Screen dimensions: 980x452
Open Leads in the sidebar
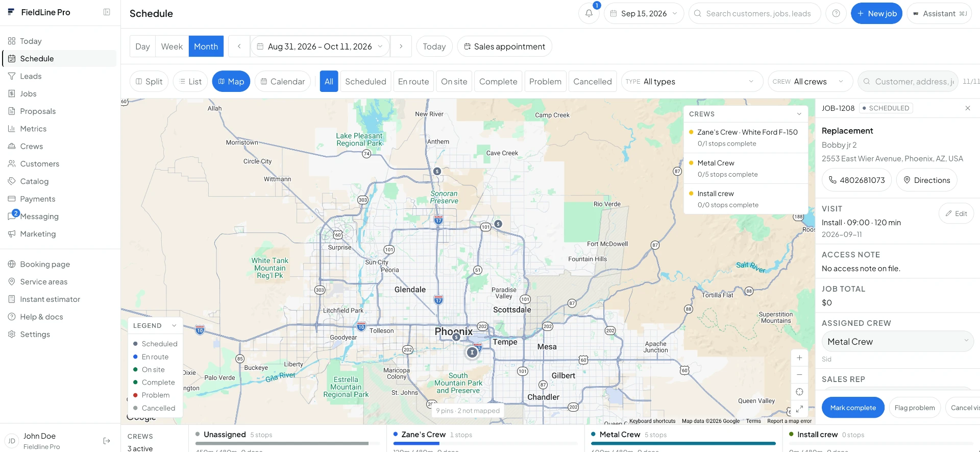click(x=59, y=76)
